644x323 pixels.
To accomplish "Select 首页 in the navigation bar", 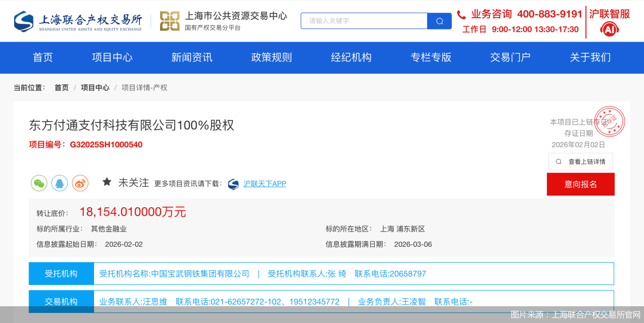I will (x=43, y=57).
